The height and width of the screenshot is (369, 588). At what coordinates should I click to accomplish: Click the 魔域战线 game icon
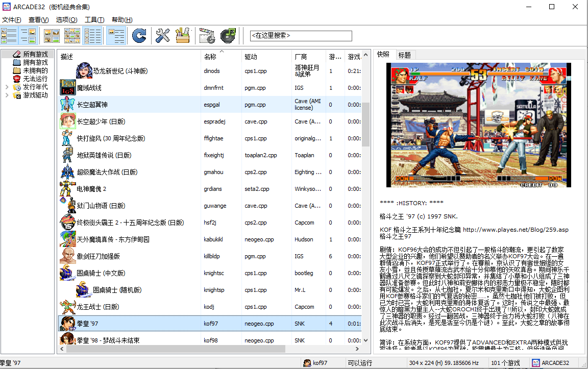(x=68, y=87)
